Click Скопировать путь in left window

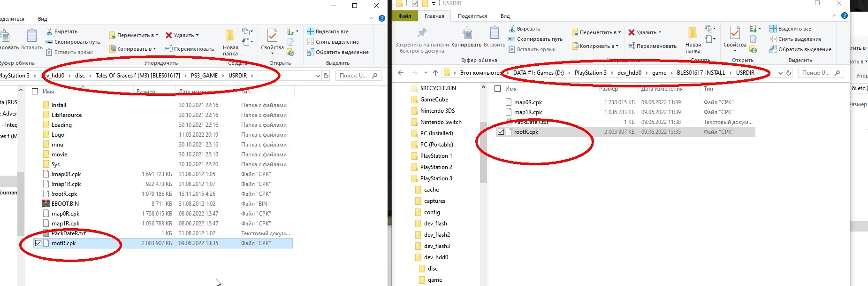click(x=73, y=42)
